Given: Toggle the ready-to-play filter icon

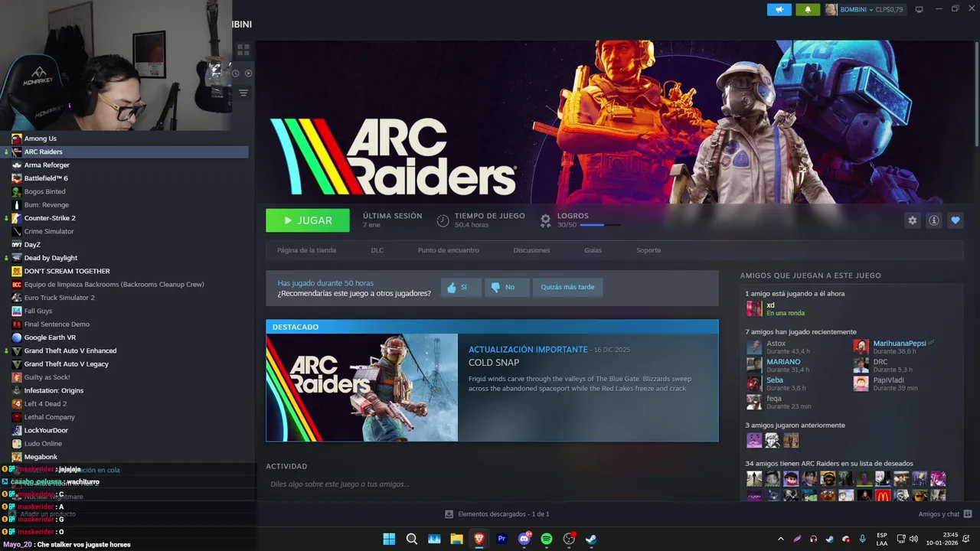Looking at the screenshot, I should click(x=248, y=73).
